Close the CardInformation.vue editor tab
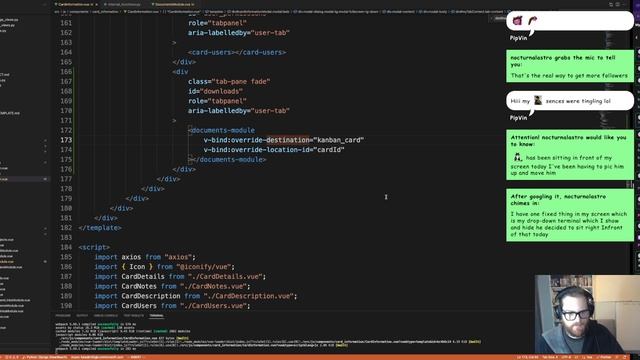The height and width of the screenshot is (360, 640). tap(96, 4)
